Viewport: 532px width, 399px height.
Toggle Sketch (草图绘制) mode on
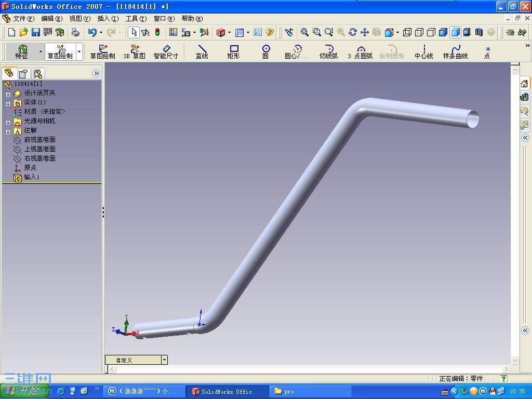(102, 51)
